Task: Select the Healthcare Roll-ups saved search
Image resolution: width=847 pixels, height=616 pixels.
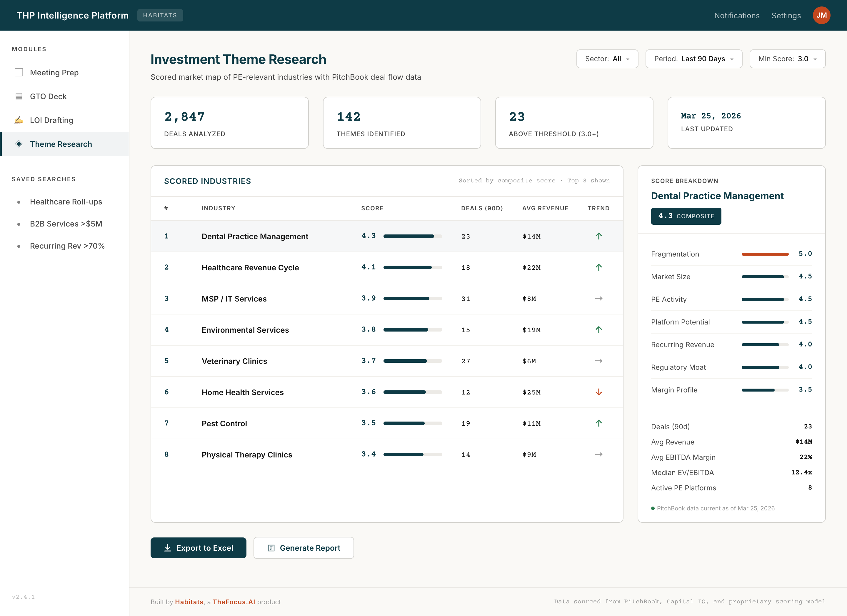Action: pos(66,202)
